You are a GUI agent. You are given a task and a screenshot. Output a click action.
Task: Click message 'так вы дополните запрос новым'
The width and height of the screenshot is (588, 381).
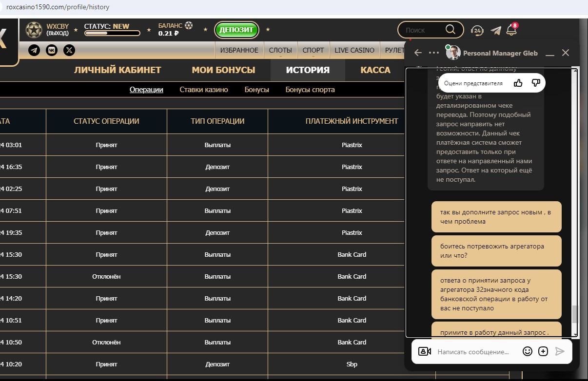(496, 217)
